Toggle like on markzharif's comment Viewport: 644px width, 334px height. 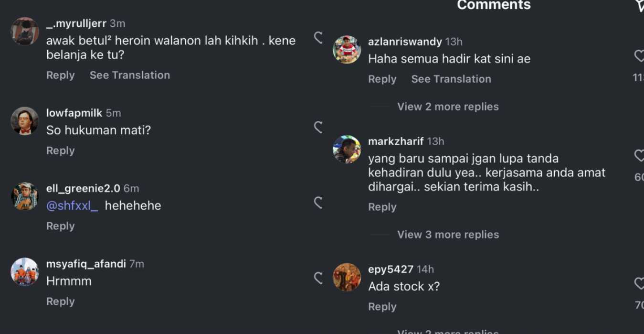[x=639, y=155]
